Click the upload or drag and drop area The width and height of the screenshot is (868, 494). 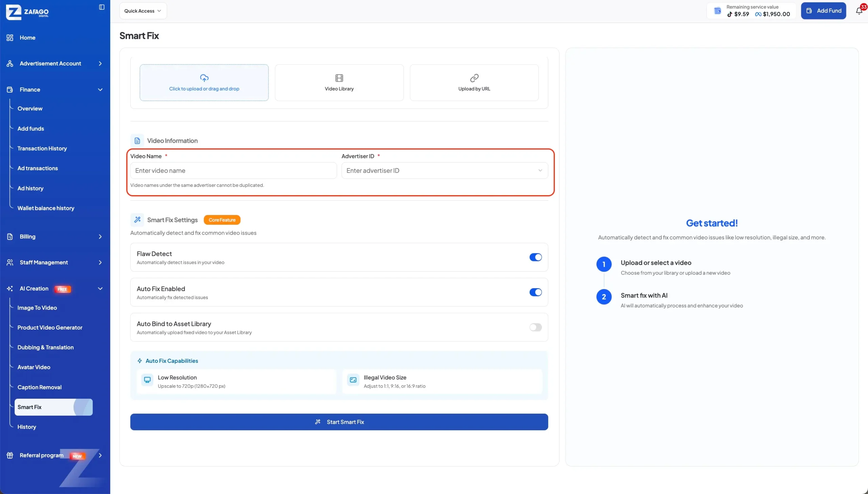(x=204, y=83)
